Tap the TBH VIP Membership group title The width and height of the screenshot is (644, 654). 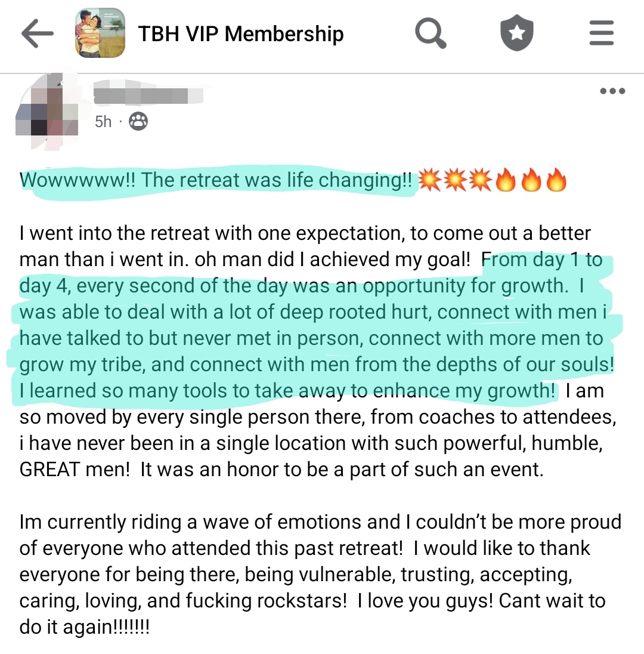pos(241,34)
